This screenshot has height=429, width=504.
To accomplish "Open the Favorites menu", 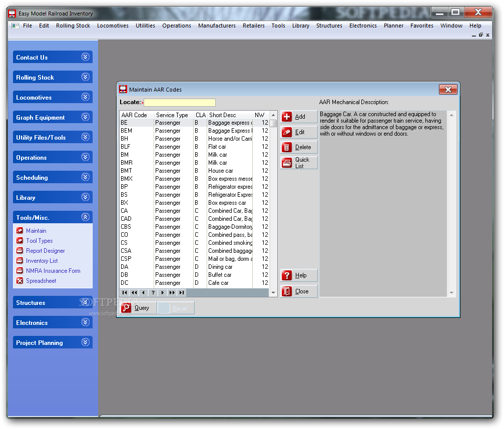I will click(x=422, y=26).
